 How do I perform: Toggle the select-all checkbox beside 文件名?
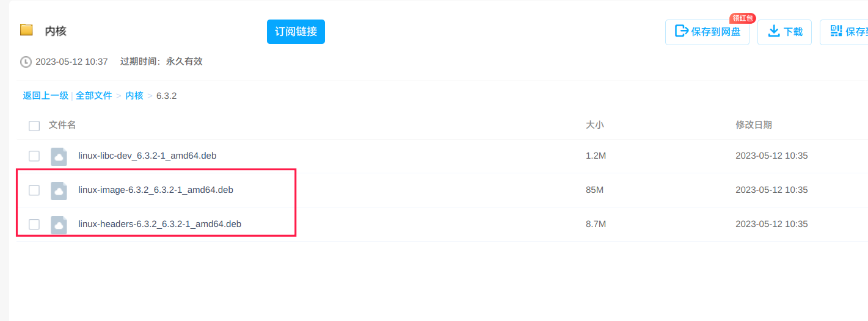(x=34, y=126)
